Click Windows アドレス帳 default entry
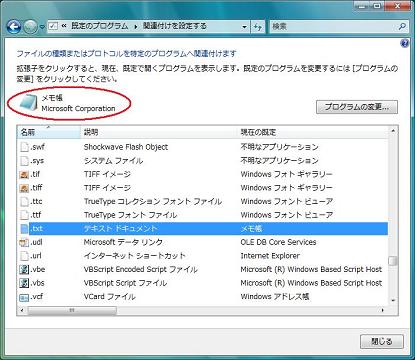Screen dimensions: 415x360 (x=275, y=297)
